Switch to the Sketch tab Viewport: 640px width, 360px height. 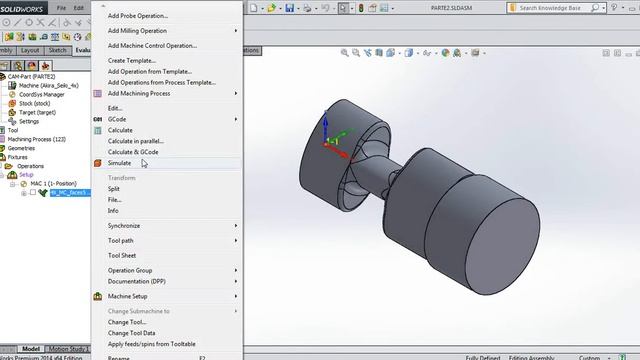tap(58, 50)
